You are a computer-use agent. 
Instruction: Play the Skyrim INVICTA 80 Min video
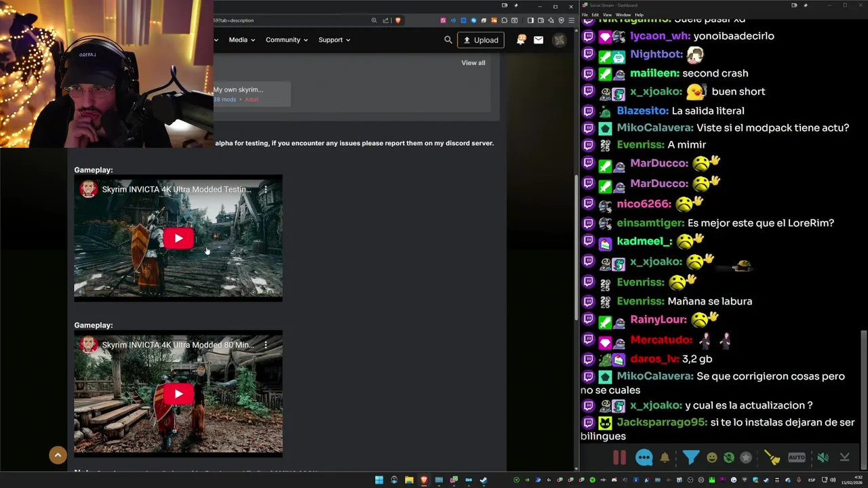178,394
